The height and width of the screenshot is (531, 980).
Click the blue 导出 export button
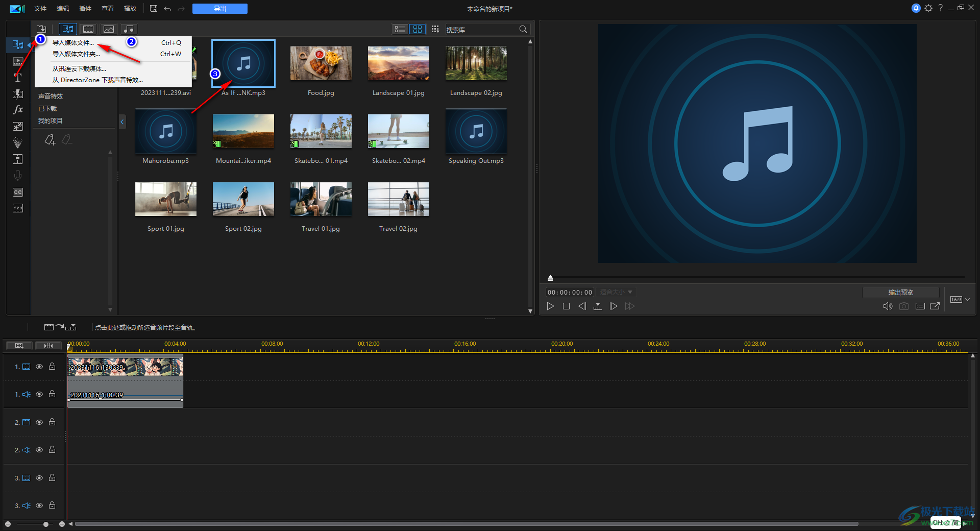220,9
